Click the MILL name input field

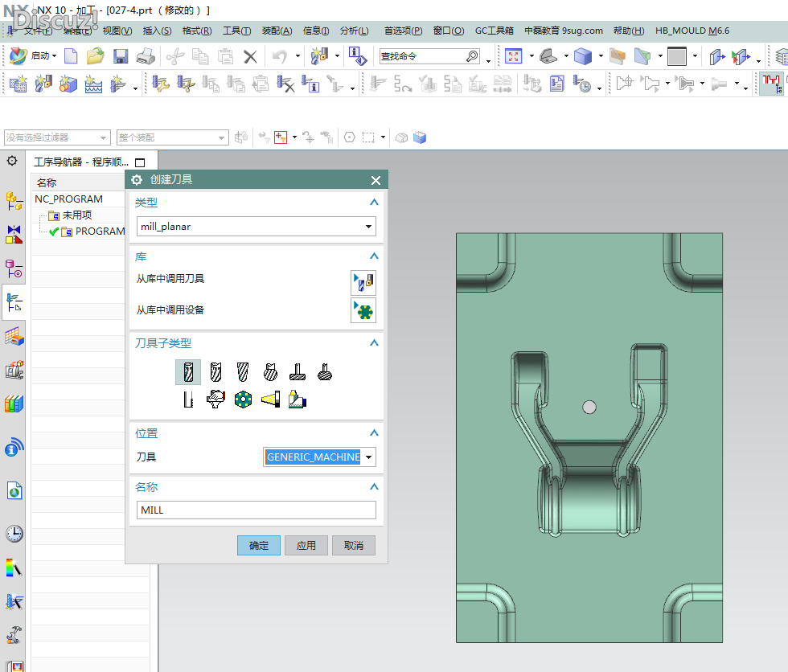click(x=257, y=510)
